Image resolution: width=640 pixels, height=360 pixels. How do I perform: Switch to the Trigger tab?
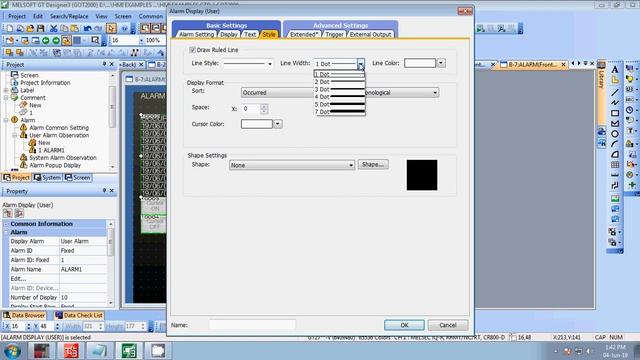[x=334, y=35]
